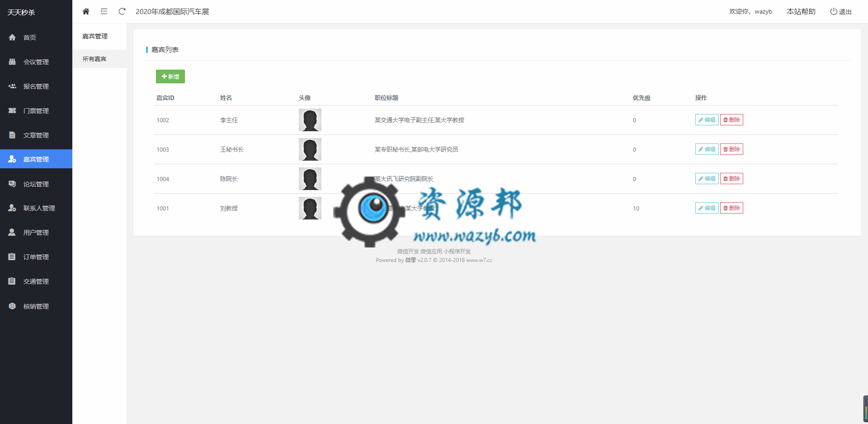Click the vertical scrollbar thumb
Image resolution: width=868 pixels, height=424 pixels.
pyautogui.click(x=865, y=409)
